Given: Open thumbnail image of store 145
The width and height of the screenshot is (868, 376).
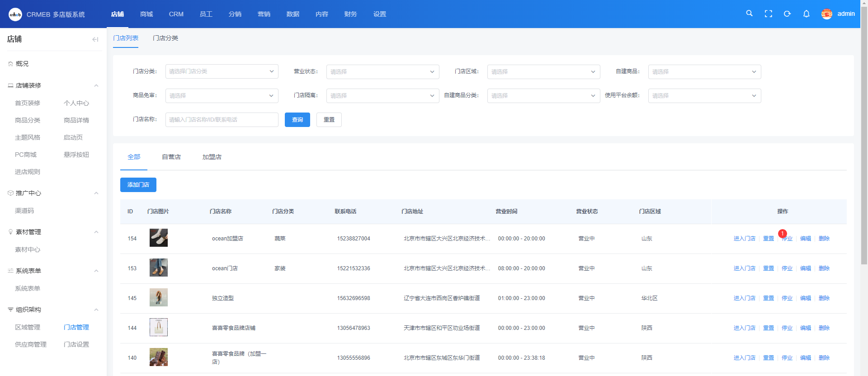Looking at the screenshot, I should tap(159, 297).
